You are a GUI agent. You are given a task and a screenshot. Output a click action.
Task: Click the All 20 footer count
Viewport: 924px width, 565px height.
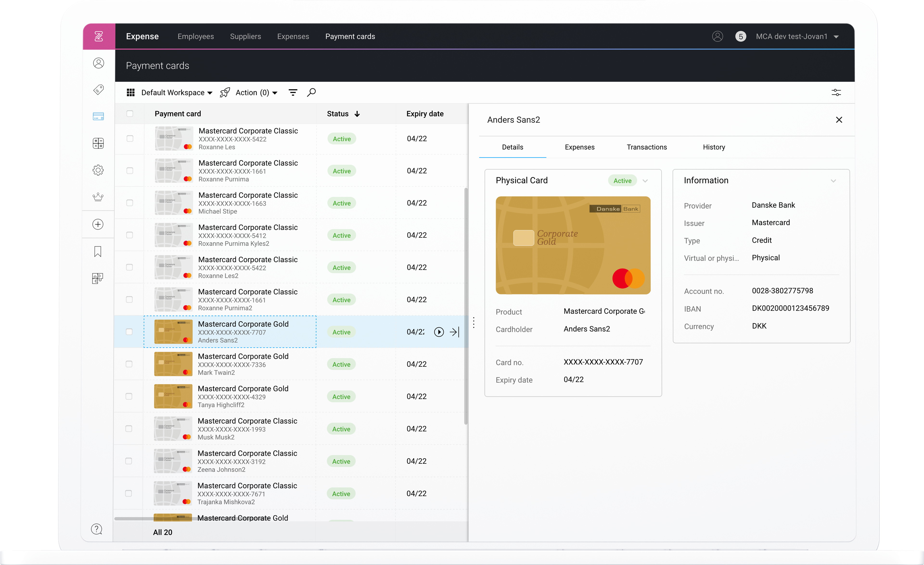point(163,532)
